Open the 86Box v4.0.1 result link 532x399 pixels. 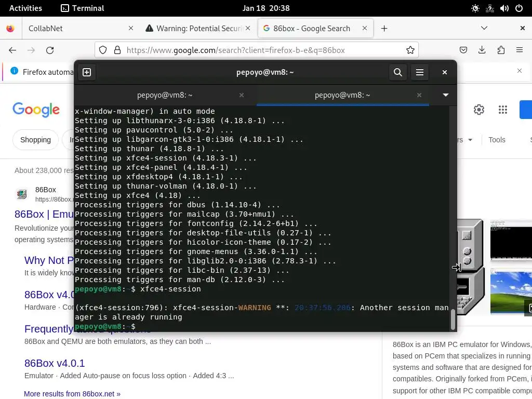[55, 363]
